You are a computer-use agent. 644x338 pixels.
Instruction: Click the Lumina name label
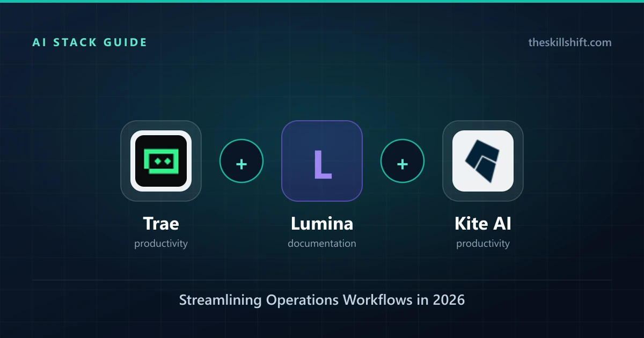(322, 223)
